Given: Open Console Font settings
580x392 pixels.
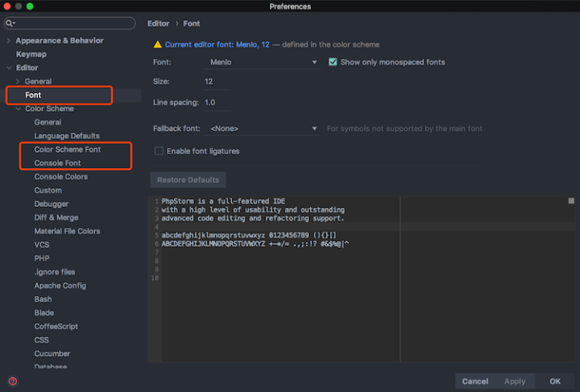Looking at the screenshot, I should (x=57, y=163).
